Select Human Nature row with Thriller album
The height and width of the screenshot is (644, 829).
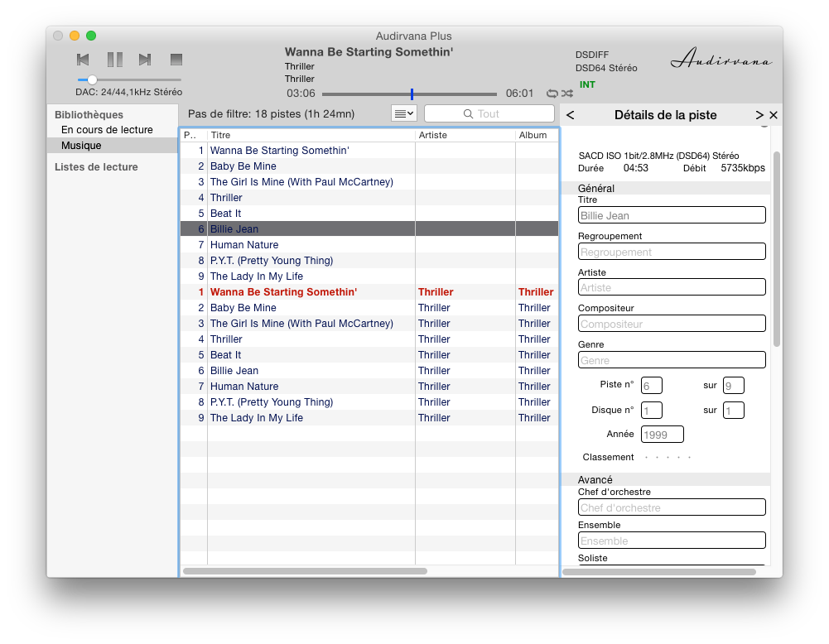369,387
